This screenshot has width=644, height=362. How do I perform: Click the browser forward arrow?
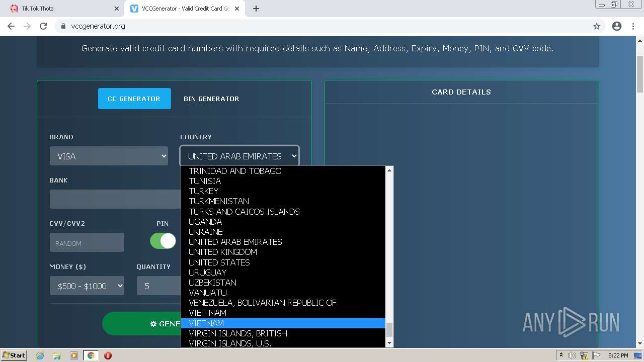(27, 26)
